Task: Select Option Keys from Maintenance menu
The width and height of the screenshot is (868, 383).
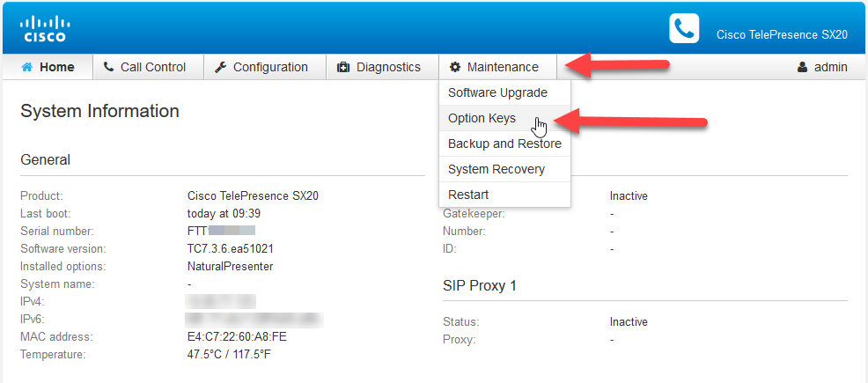Action: click(504, 118)
